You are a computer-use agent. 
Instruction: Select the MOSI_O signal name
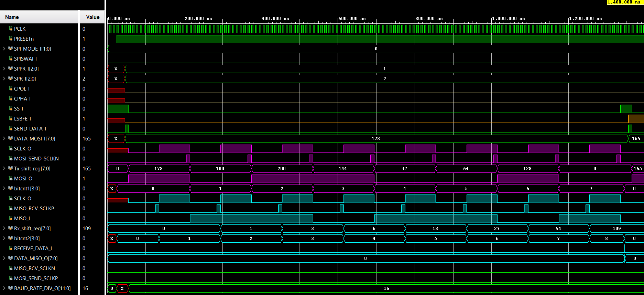[x=23, y=179]
